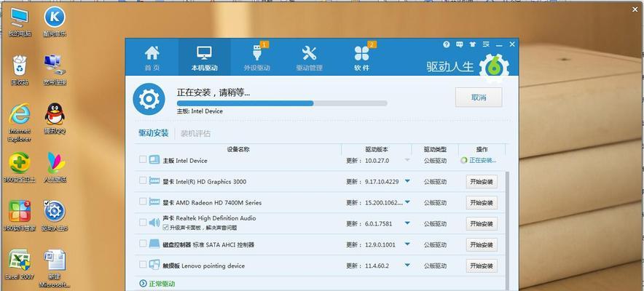Open the 酷狗音乐 desktop icon
Image resolution: width=644 pixels, height=291 pixels.
point(55,23)
